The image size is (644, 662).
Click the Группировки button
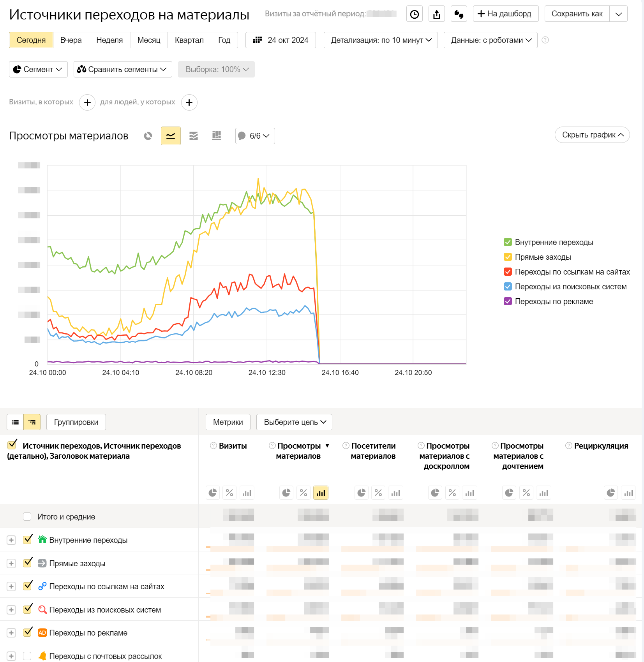76,422
